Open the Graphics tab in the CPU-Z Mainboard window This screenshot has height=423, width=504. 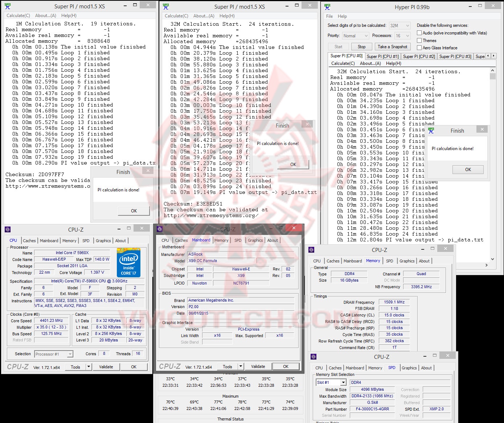(255, 240)
